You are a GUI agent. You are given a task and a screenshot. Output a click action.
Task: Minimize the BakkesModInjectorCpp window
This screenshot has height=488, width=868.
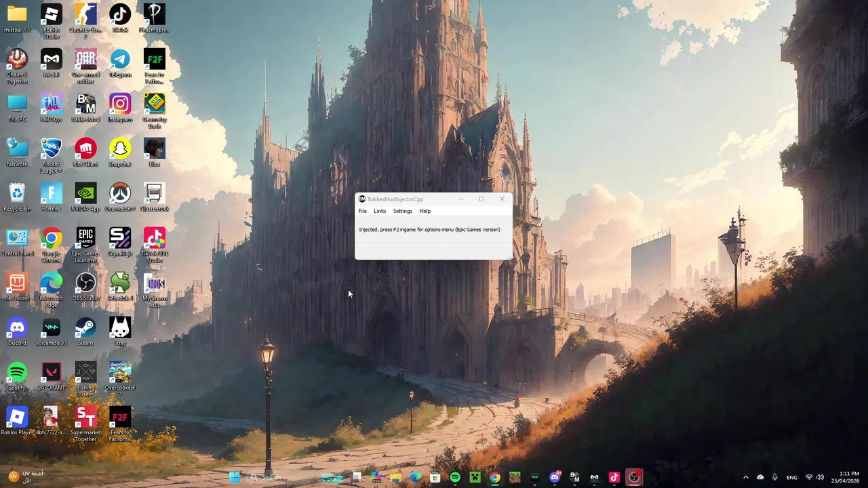coord(461,199)
